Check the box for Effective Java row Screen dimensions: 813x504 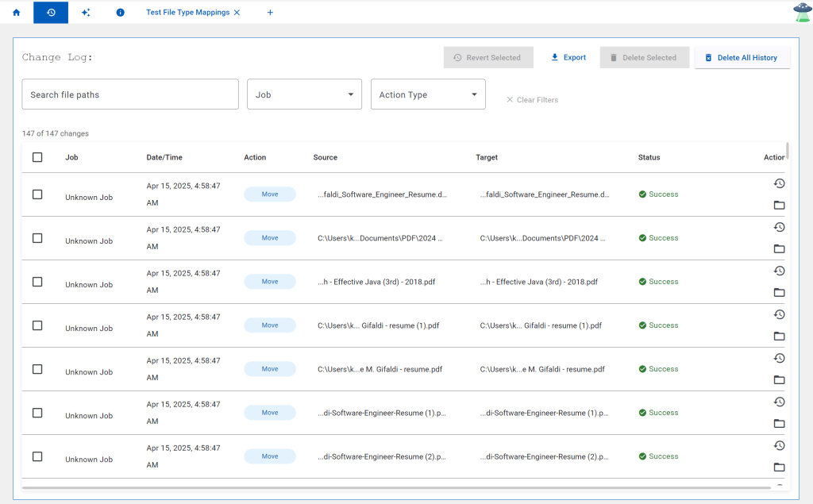tap(37, 282)
